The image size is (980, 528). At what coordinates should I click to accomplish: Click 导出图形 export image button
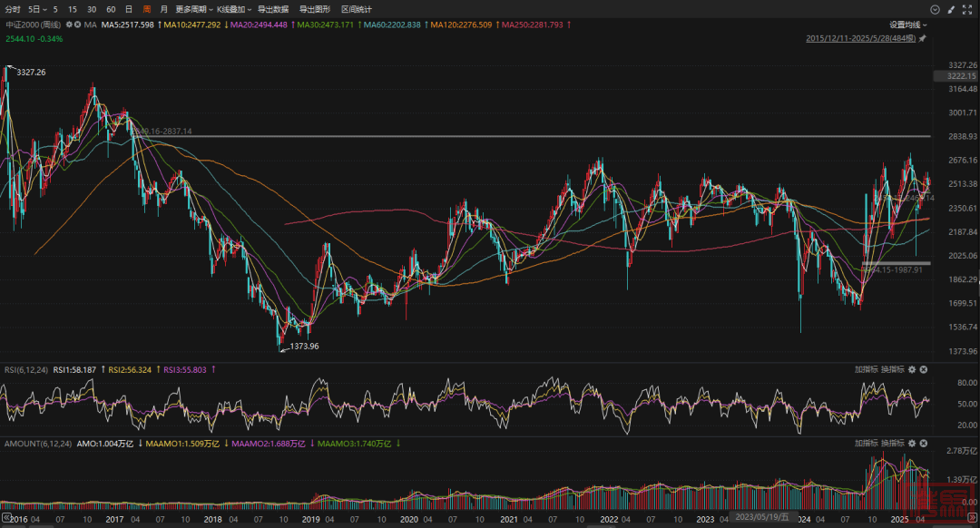pyautogui.click(x=314, y=9)
